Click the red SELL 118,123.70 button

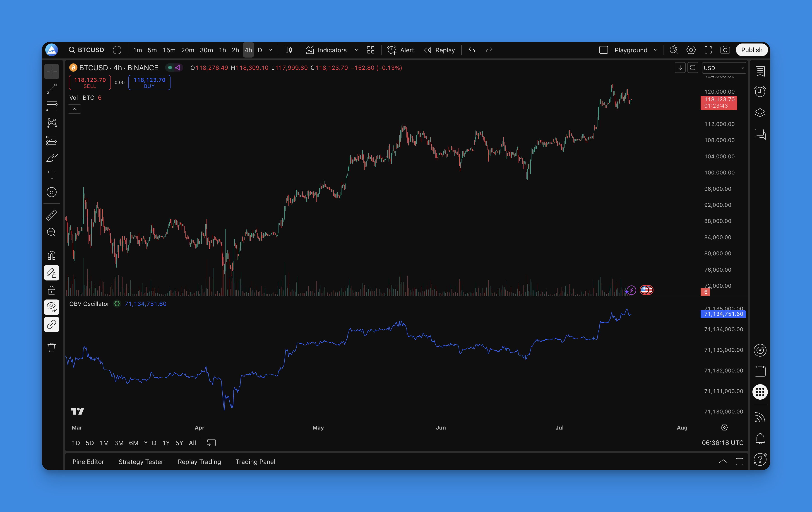pyautogui.click(x=90, y=82)
